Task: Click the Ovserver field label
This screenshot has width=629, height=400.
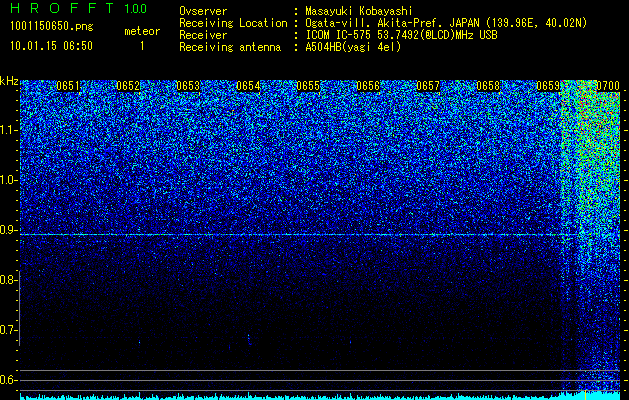Action: pos(203,11)
